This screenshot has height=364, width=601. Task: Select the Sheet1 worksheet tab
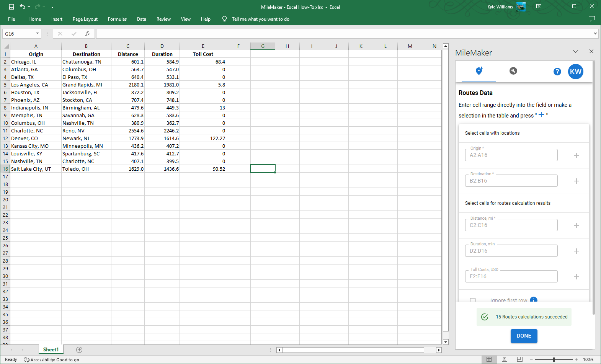pos(51,349)
